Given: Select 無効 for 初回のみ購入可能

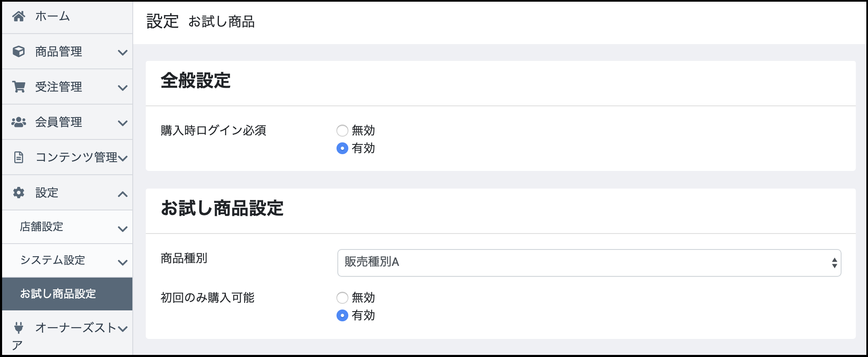Looking at the screenshot, I should click(342, 298).
